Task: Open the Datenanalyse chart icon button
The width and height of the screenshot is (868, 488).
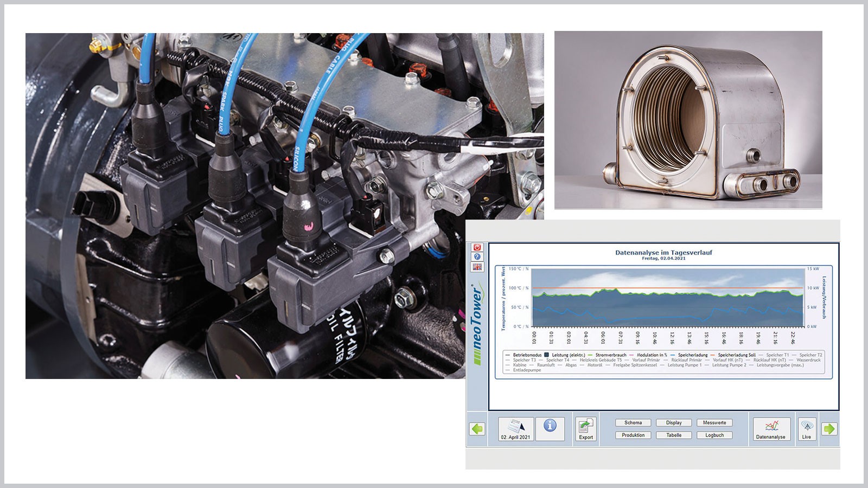Action: [x=771, y=429]
